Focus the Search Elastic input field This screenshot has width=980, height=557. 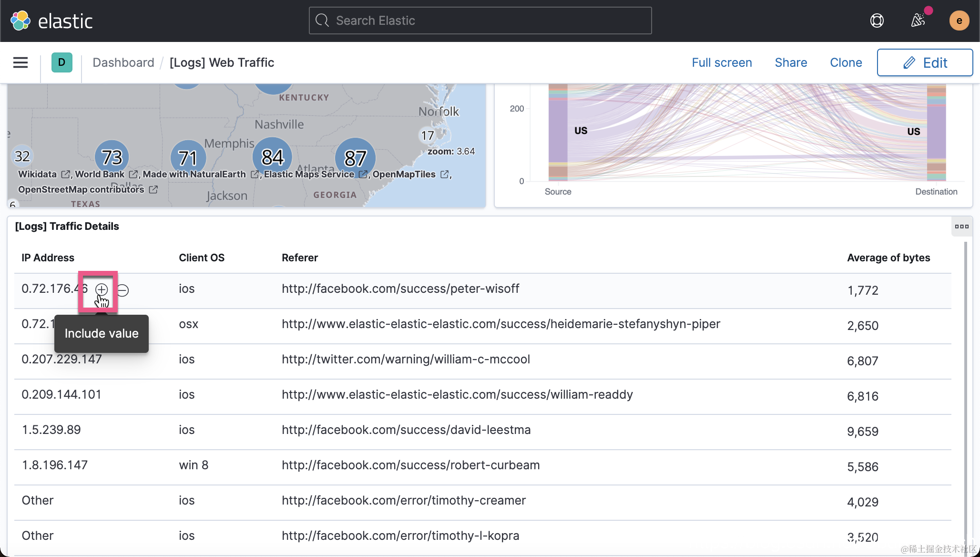[480, 21]
